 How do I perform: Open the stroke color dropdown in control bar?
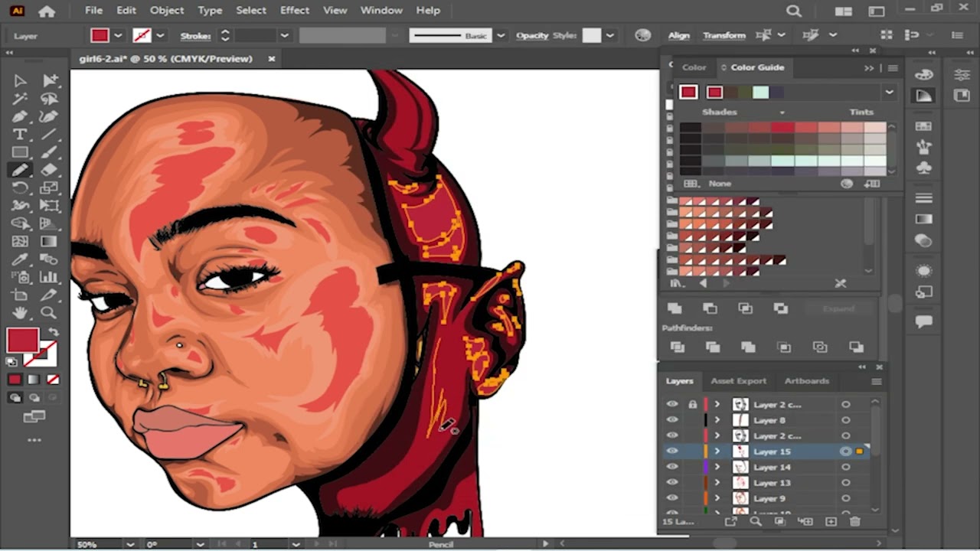[x=160, y=35]
